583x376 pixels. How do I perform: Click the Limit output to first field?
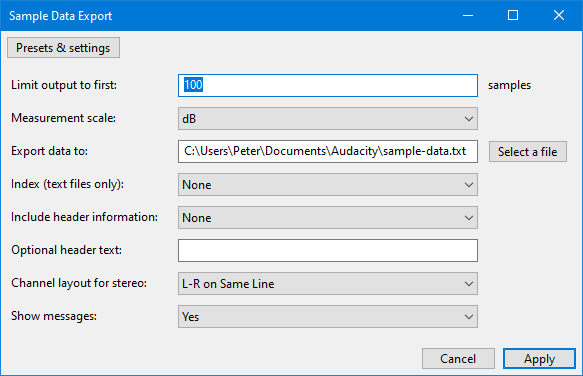tap(328, 86)
